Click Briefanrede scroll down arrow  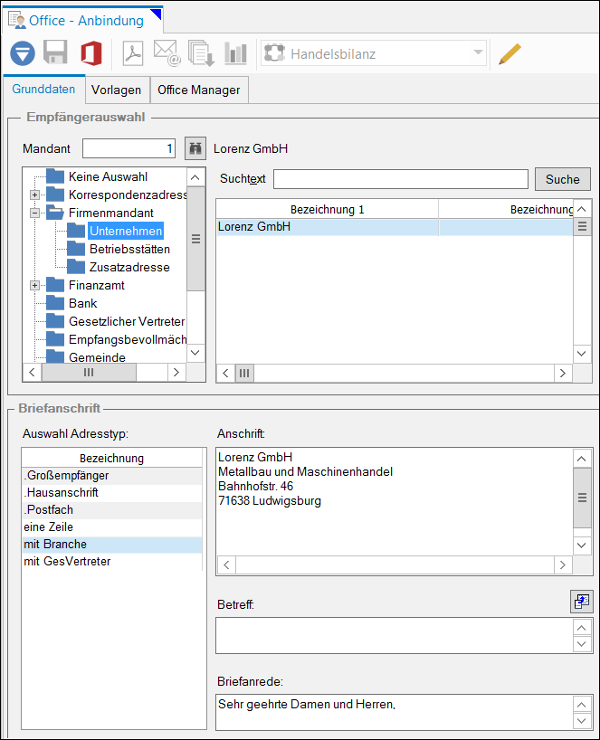[582, 721]
